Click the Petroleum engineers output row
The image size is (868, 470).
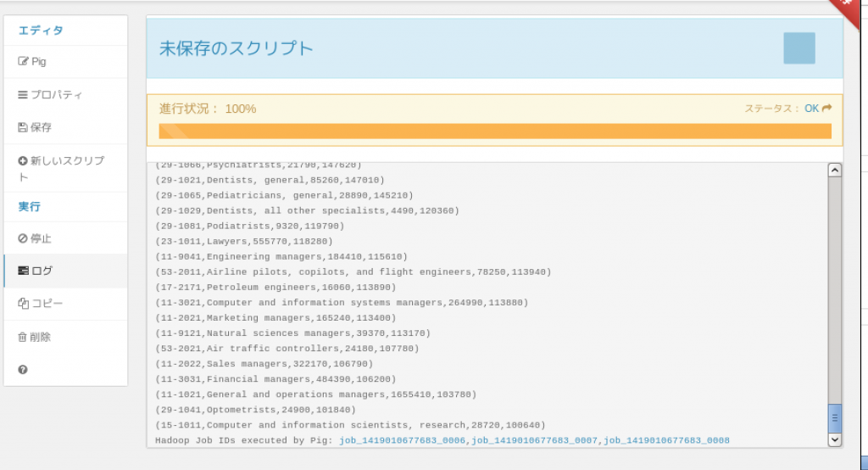pyautogui.click(x=275, y=288)
